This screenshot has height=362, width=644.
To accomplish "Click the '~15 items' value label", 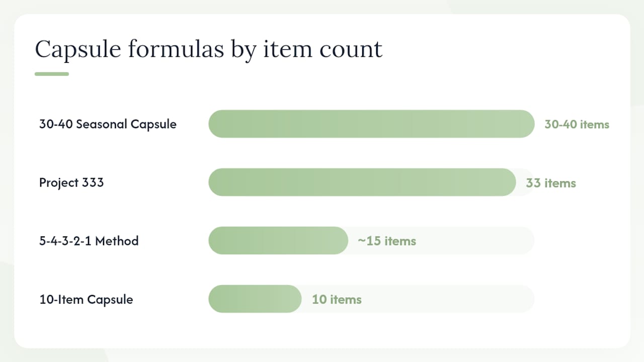I will [x=387, y=241].
